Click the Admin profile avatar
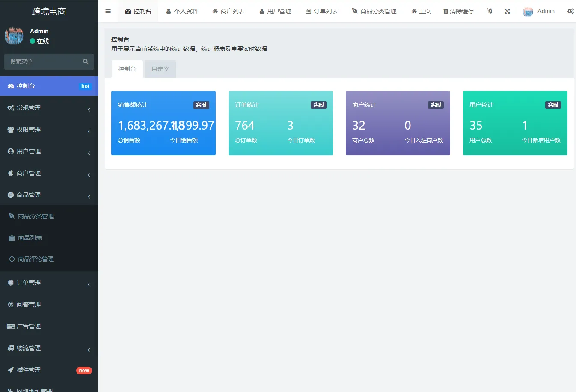 tap(528, 11)
